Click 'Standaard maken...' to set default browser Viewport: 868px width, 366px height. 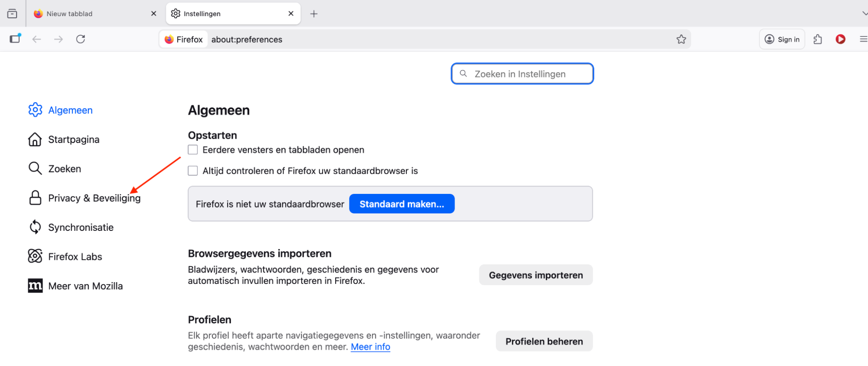point(402,203)
